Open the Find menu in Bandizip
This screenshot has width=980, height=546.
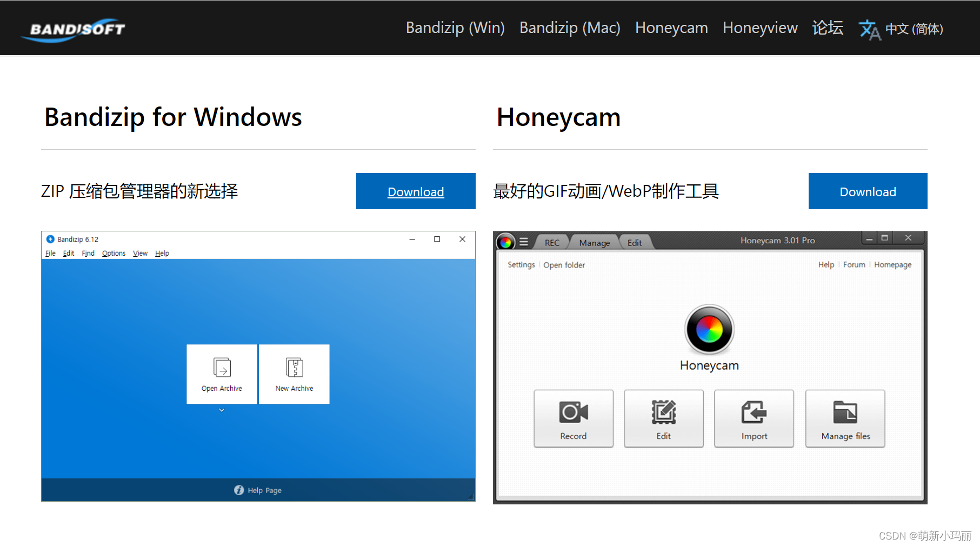click(x=88, y=253)
